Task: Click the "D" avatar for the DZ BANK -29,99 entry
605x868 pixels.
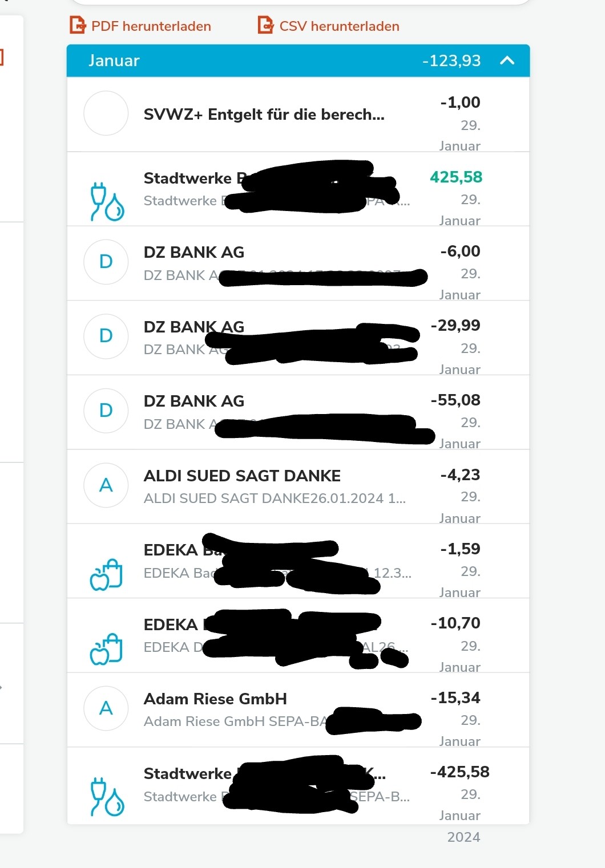Action: point(106,336)
